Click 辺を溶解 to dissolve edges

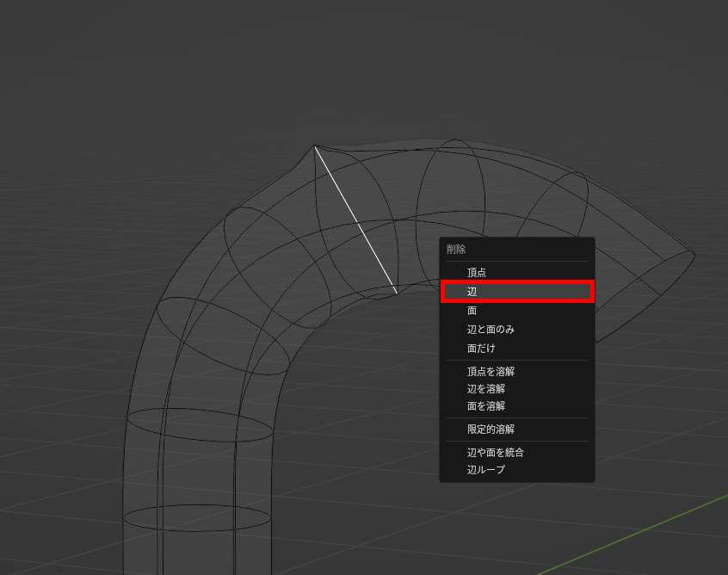tap(485, 389)
